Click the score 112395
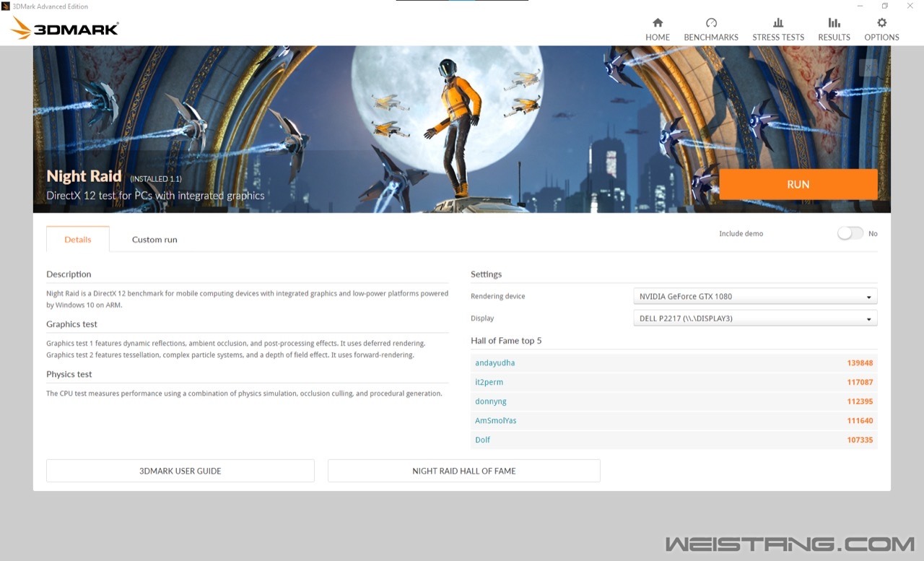Image resolution: width=924 pixels, height=561 pixels. [x=860, y=401]
